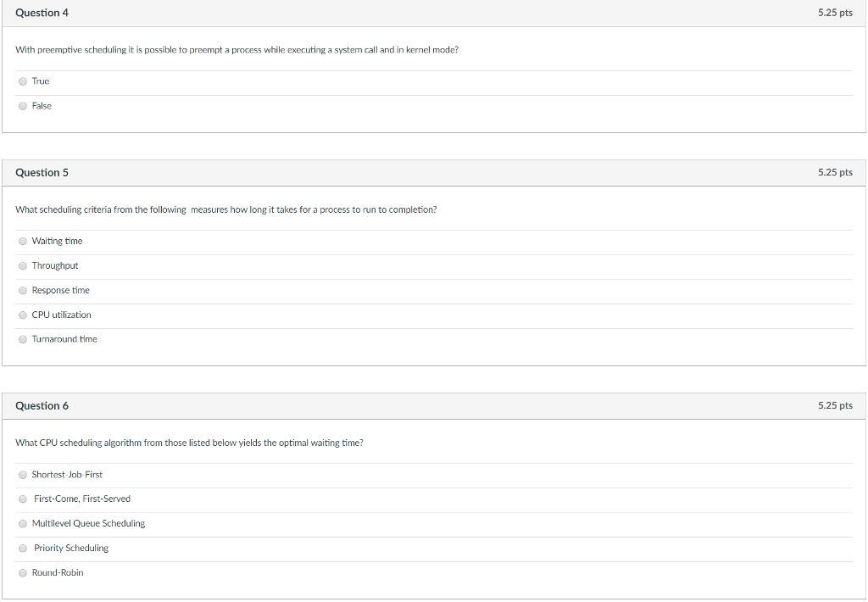Click the optimal waiting time question text
Image resolution: width=868 pixels, height=602 pixels.
tap(189, 443)
